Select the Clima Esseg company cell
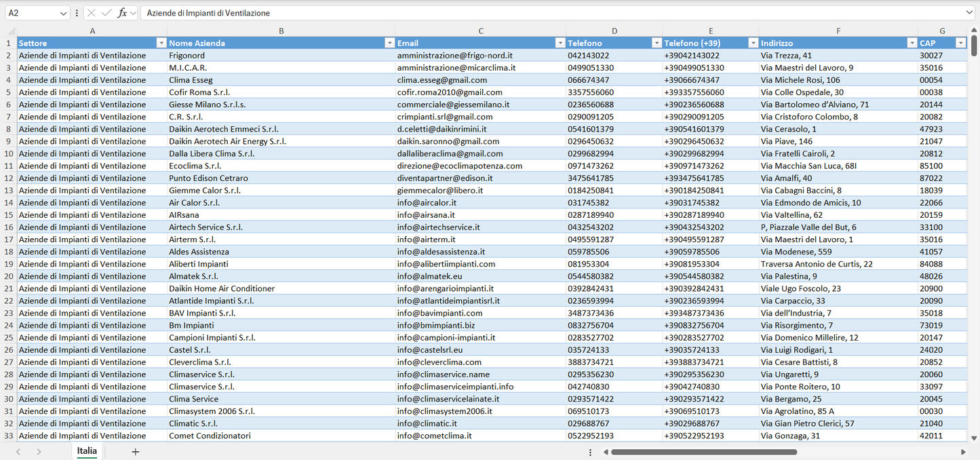 [x=281, y=80]
